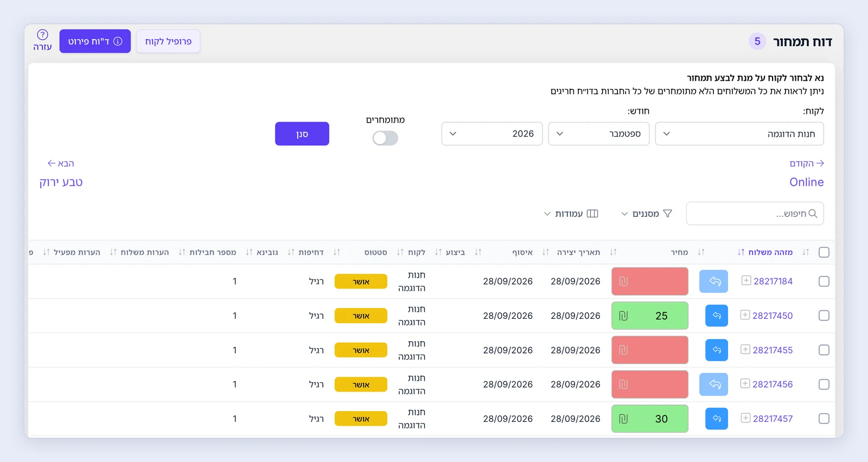Turn on the מתומחרים toggle switch
This screenshot has height=462, width=868.
pos(385,138)
